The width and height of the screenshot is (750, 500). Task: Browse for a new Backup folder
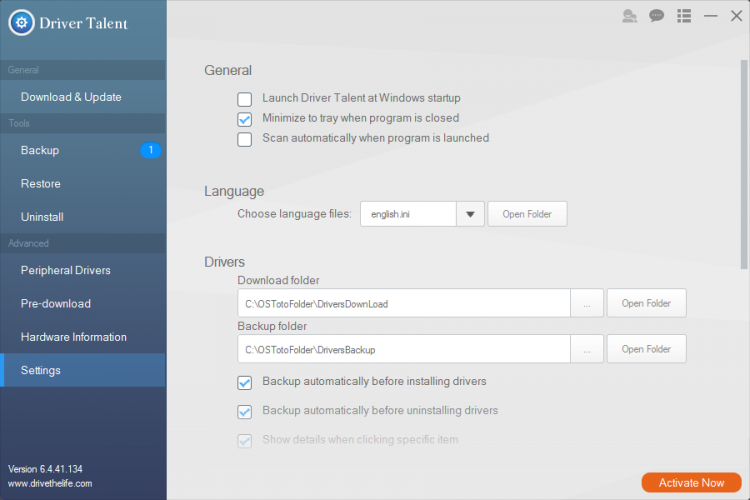(x=587, y=349)
